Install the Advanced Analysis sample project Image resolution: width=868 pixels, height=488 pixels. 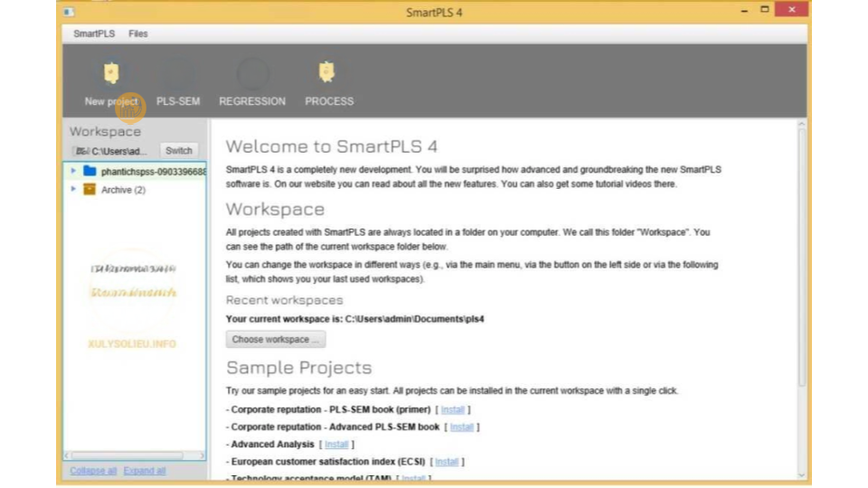coord(336,445)
